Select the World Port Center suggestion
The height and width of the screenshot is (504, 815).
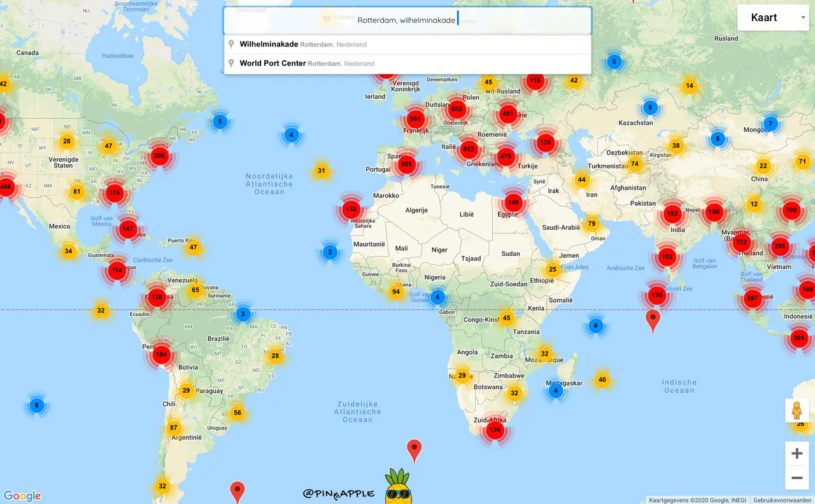coord(407,64)
